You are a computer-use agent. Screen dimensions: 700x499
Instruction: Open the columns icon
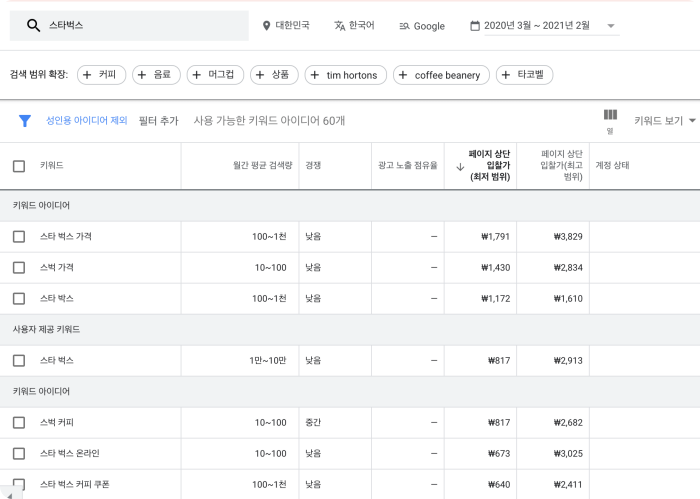610,115
